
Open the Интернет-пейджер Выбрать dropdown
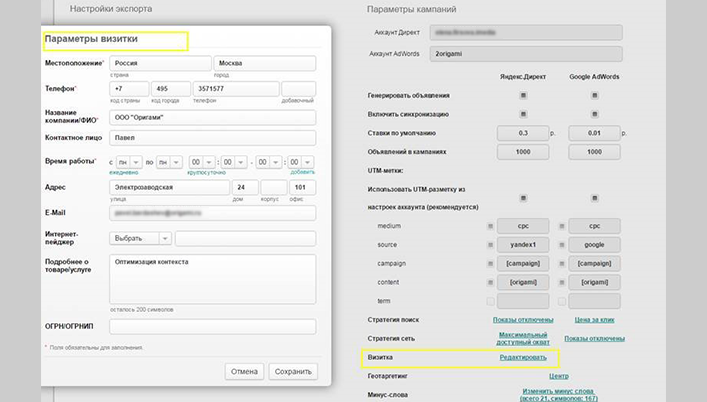coord(140,238)
